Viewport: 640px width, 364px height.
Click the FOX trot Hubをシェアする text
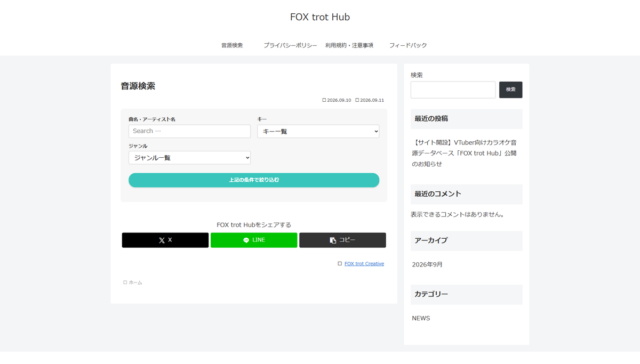point(254,225)
